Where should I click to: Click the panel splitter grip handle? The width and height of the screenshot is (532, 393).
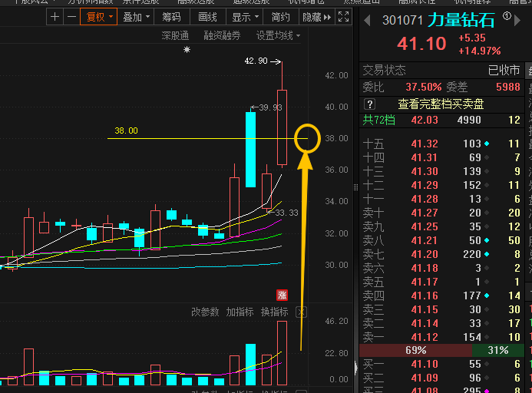pyautogui.click(x=355, y=187)
